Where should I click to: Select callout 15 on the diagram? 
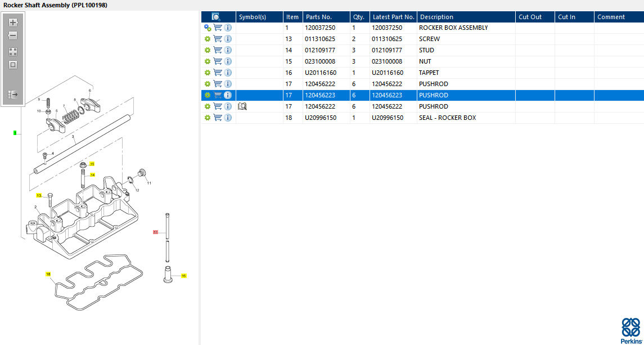point(92,164)
